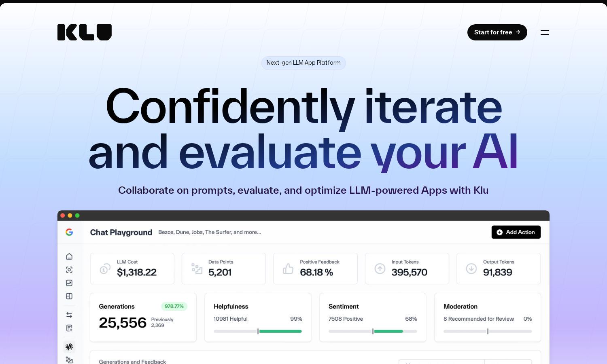The image size is (607, 364).
Task: Select the focus scan sidebar icon
Action: pos(69,270)
